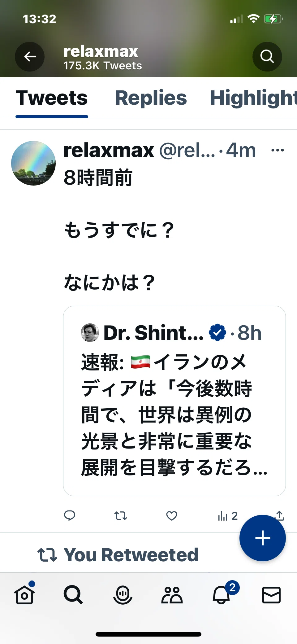Go to the Home tab
This screenshot has height=644, width=297.
tap(24, 594)
